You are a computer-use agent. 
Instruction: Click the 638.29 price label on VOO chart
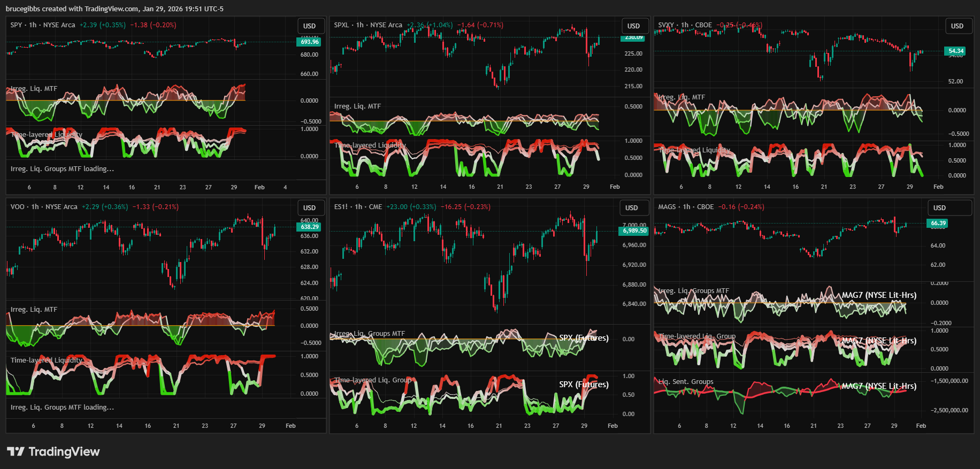click(309, 227)
